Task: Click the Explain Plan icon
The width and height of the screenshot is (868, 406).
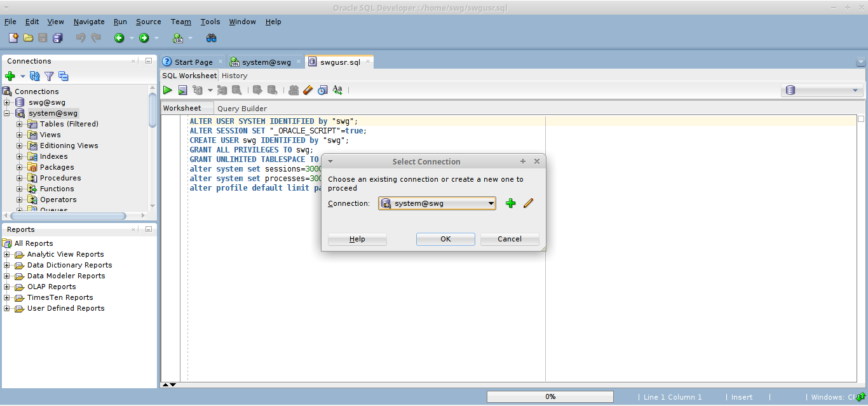Action: [x=198, y=90]
